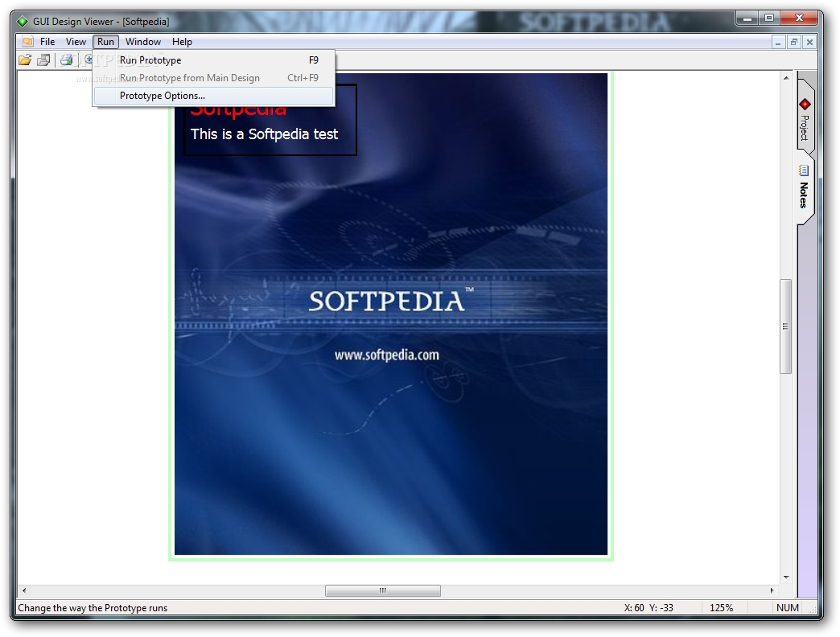The width and height of the screenshot is (840, 637).
Task: Click the Notes page icon
Action: coord(804,171)
